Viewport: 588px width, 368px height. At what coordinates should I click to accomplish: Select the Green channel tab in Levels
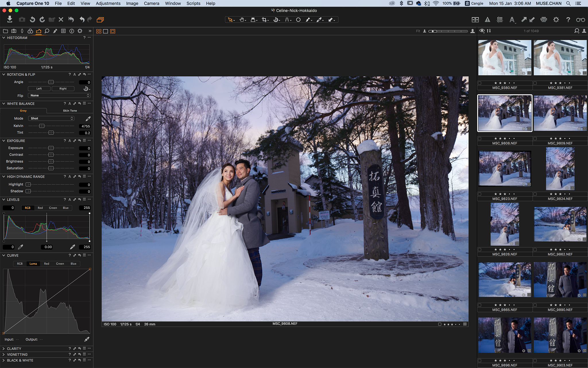coord(53,208)
